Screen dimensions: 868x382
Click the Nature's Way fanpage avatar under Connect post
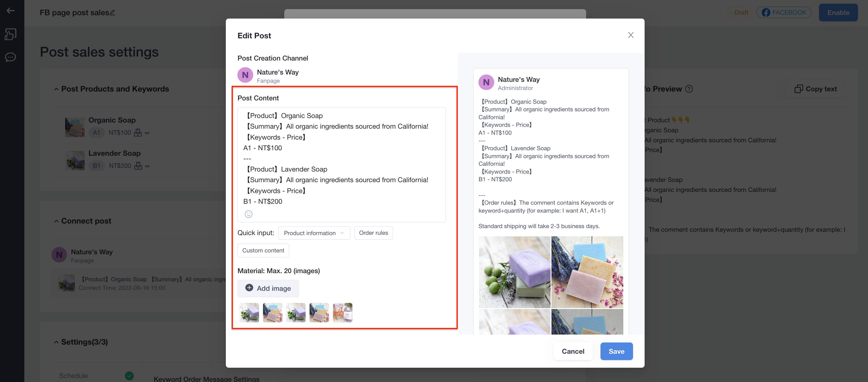click(x=59, y=255)
